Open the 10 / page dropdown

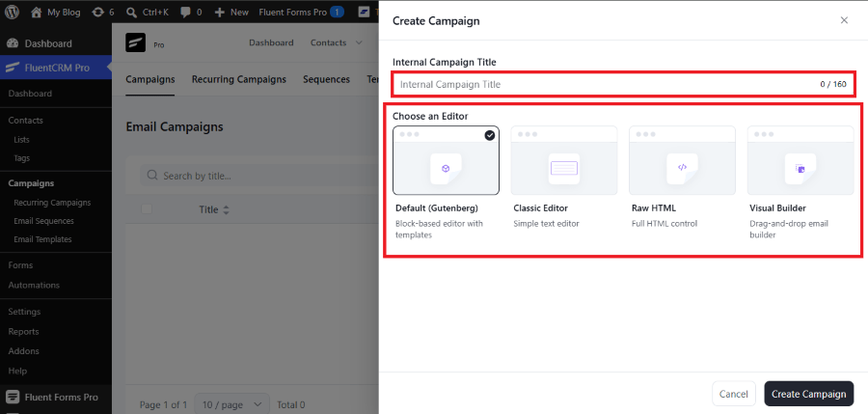231,404
